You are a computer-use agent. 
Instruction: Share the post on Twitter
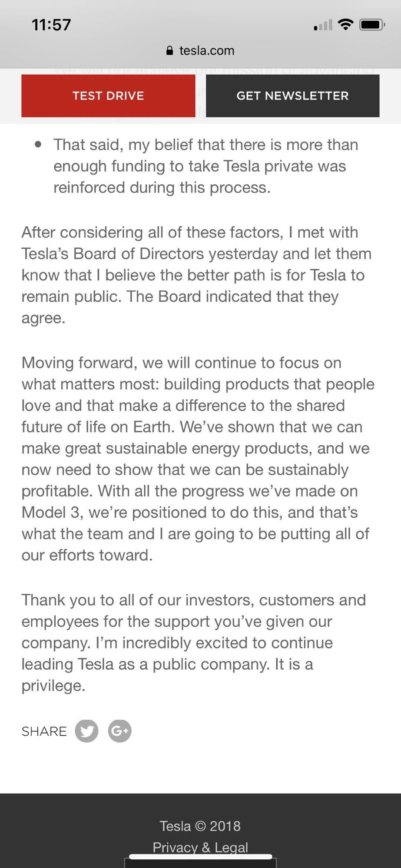pos(86,731)
